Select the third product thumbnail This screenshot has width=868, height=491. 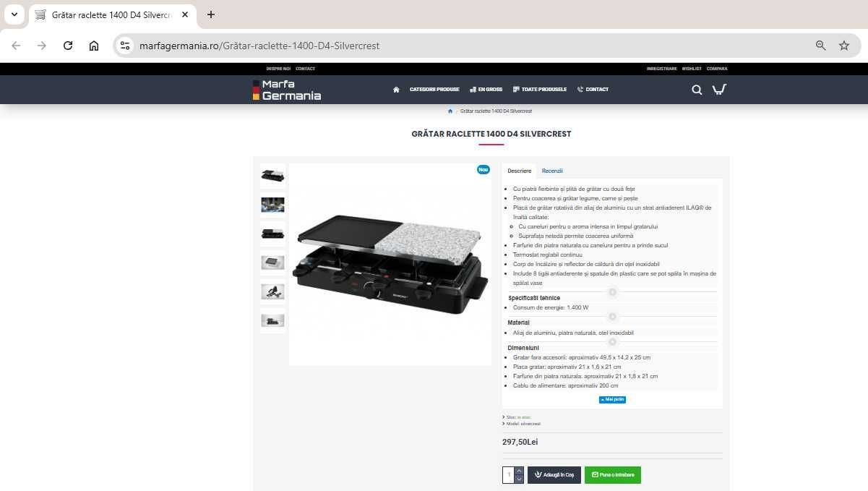272,234
